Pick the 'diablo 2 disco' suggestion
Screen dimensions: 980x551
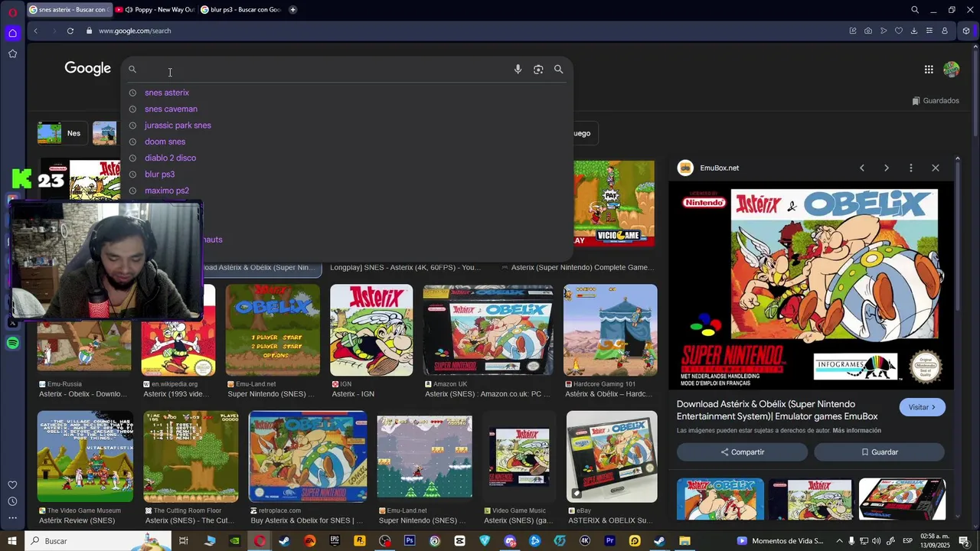tap(170, 158)
